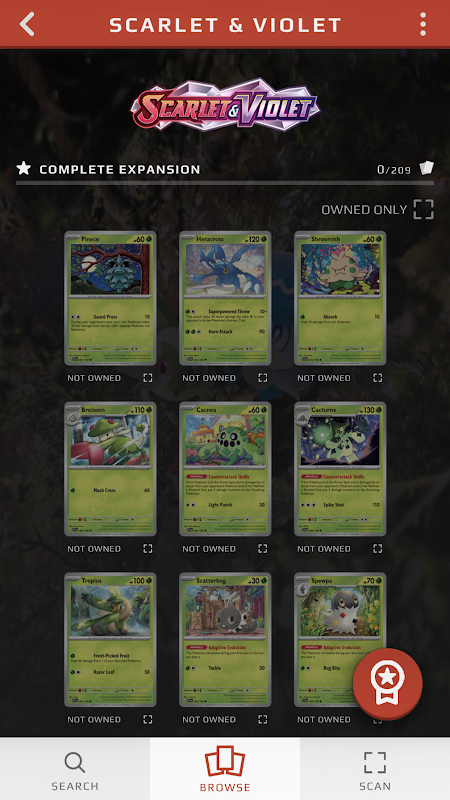This screenshot has width=450, height=800.
Task: Toggle ownership for the Heracross card
Action: (x=262, y=378)
